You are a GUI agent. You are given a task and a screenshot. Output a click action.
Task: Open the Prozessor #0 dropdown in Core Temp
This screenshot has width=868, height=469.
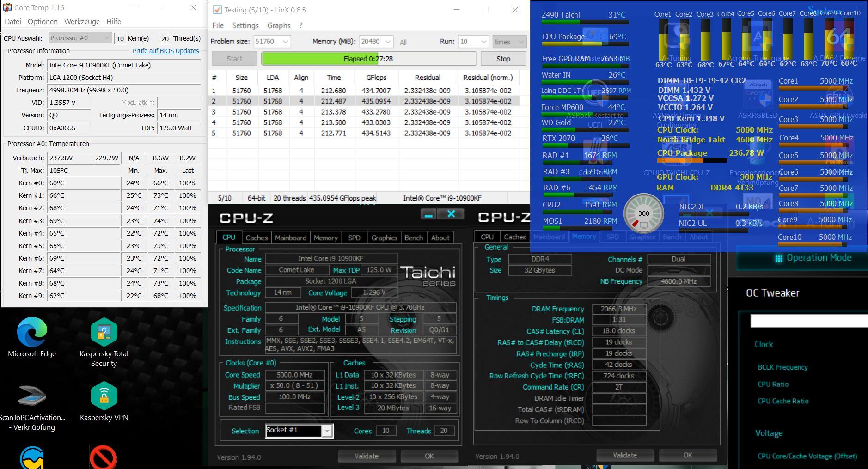pos(80,38)
